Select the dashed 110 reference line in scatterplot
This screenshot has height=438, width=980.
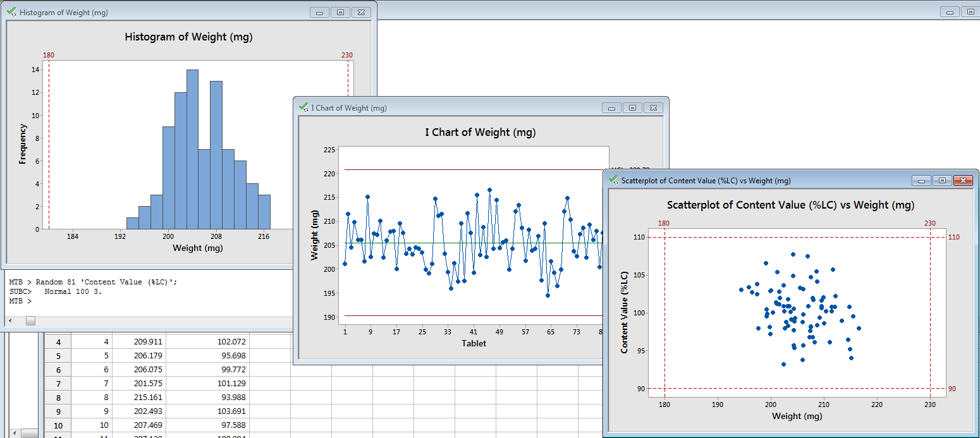point(799,237)
